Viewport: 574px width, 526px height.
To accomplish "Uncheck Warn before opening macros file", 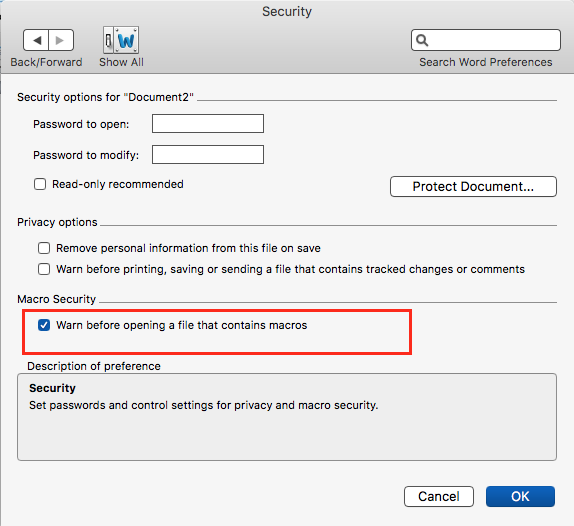I will 44,325.
